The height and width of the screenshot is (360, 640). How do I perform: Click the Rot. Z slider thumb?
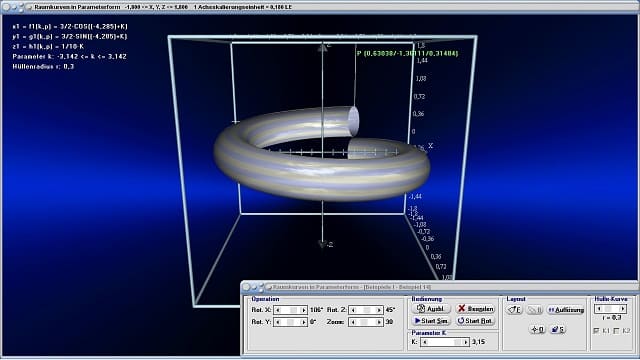coord(367,310)
